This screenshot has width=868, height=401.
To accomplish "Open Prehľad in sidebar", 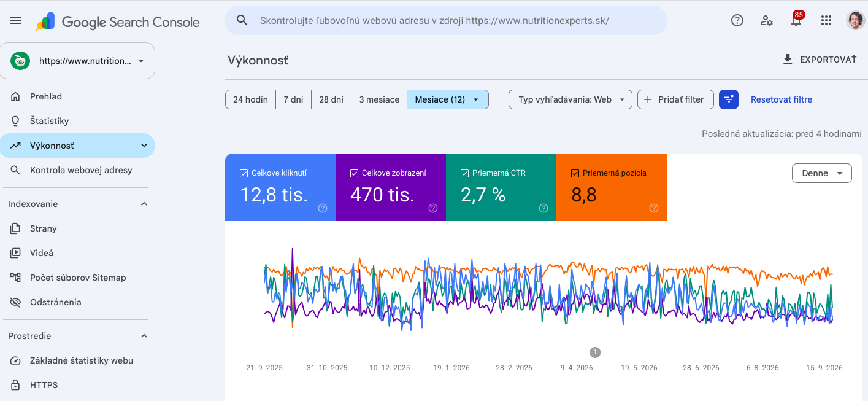I will (x=77, y=96).
